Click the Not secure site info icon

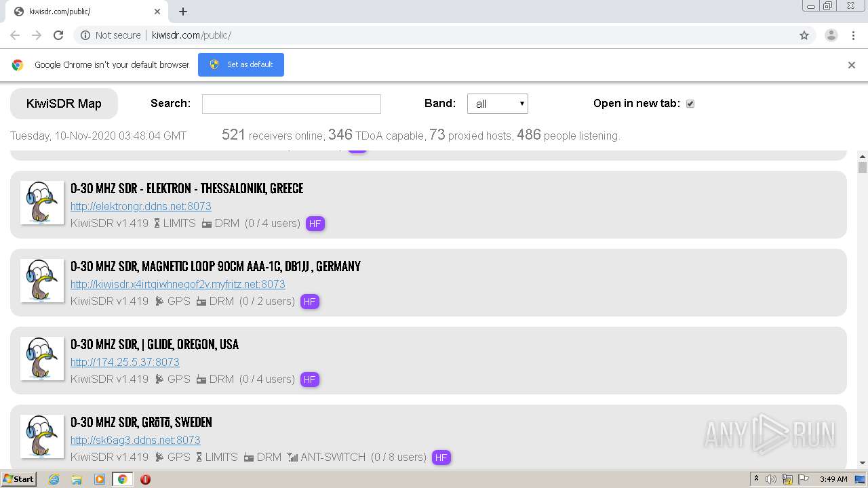pos(85,35)
